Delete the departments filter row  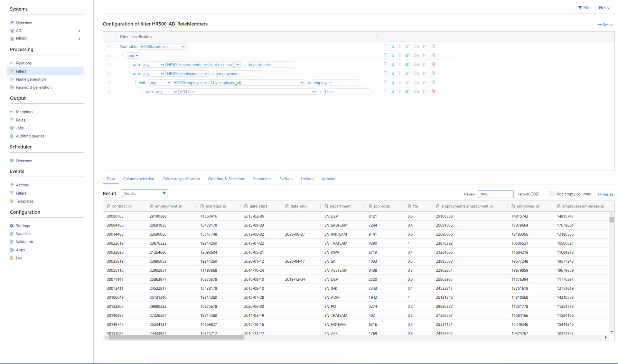pos(433,64)
